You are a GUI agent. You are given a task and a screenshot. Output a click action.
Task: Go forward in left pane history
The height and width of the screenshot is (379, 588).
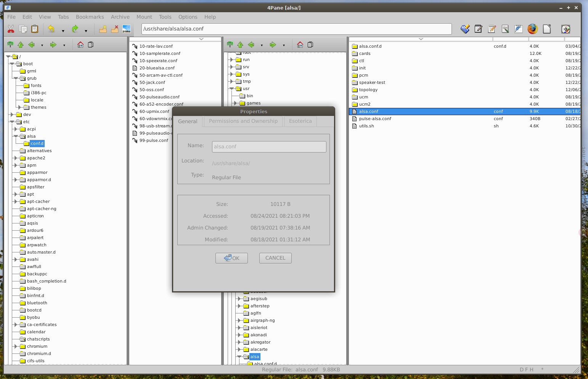point(53,45)
